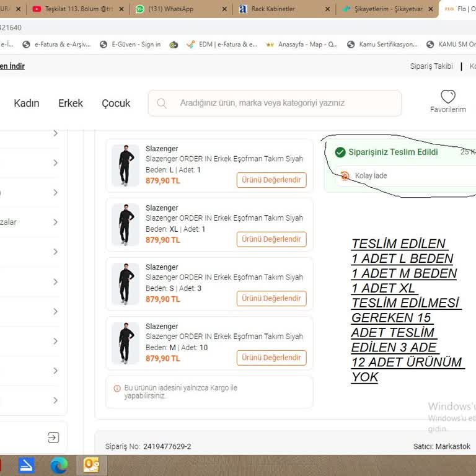Click the Favorilerim heart icon
476x476 pixels.
[x=447, y=97]
